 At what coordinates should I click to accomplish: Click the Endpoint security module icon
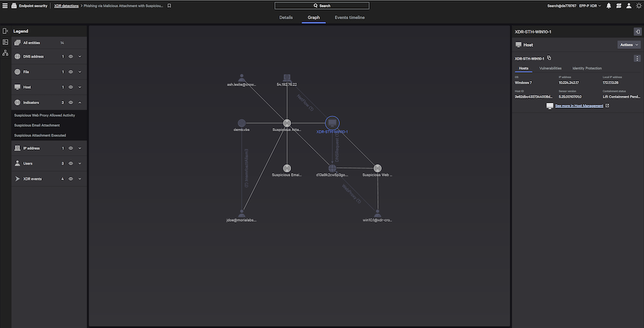[x=14, y=6]
